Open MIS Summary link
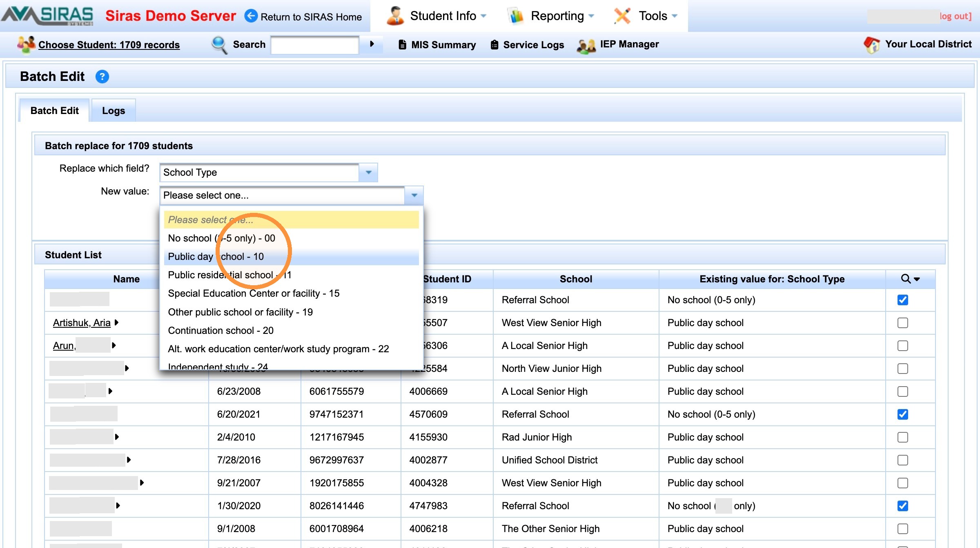 pyautogui.click(x=443, y=45)
